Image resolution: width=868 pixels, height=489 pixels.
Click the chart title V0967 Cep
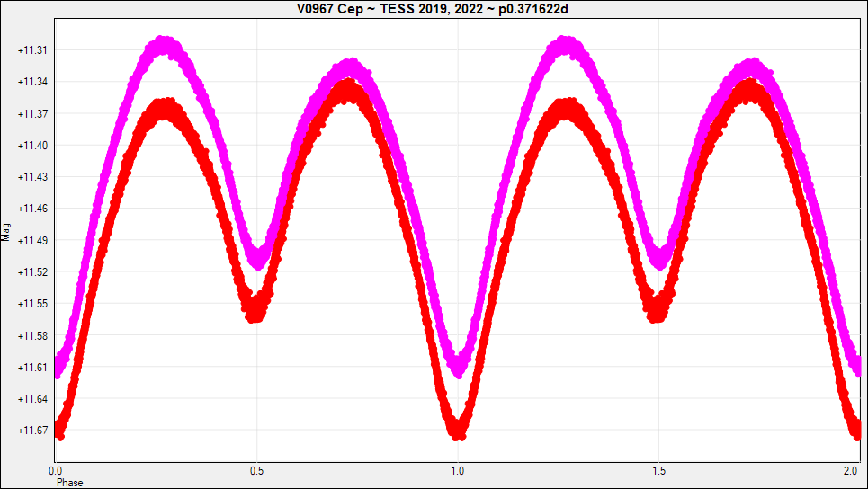(x=434, y=9)
